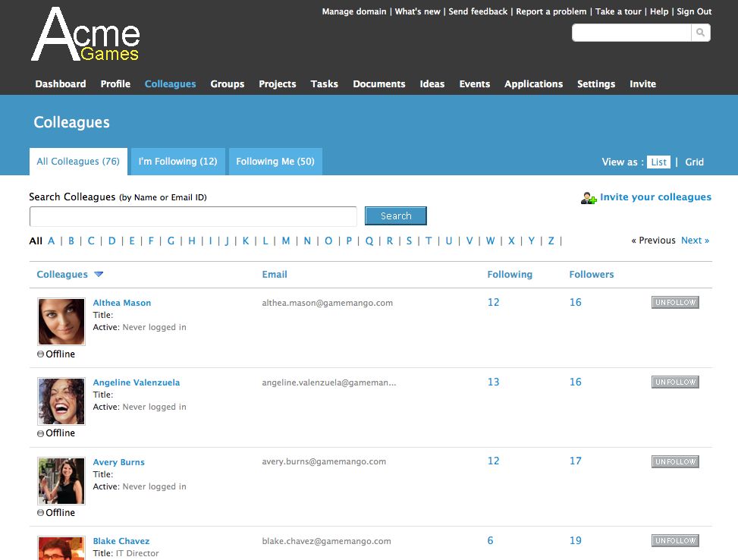The height and width of the screenshot is (560, 738).
Task: Go to the Dashboard page
Action: pos(61,84)
